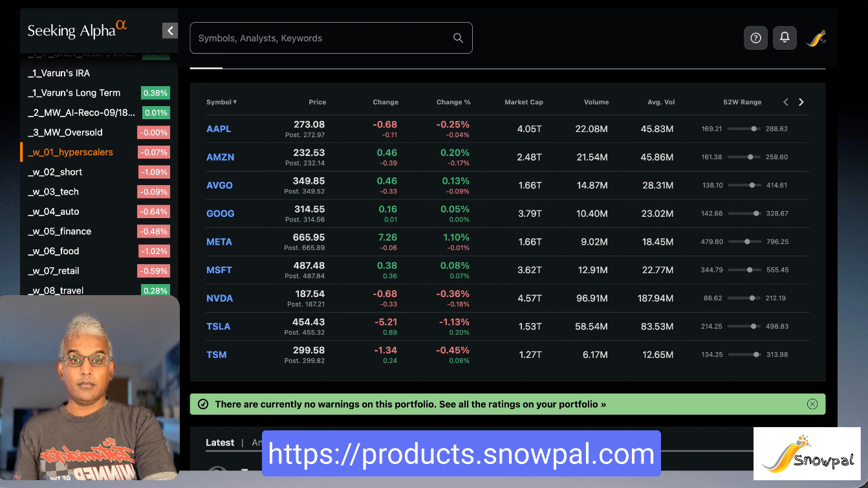The height and width of the screenshot is (488, 868).
Task: Click _w_02_short -1.09% change badge
Action: pyautogui.click(x=154, y=172)
